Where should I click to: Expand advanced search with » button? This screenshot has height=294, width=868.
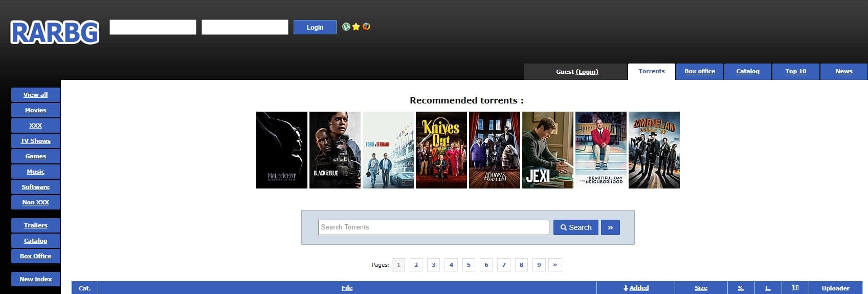611,227
